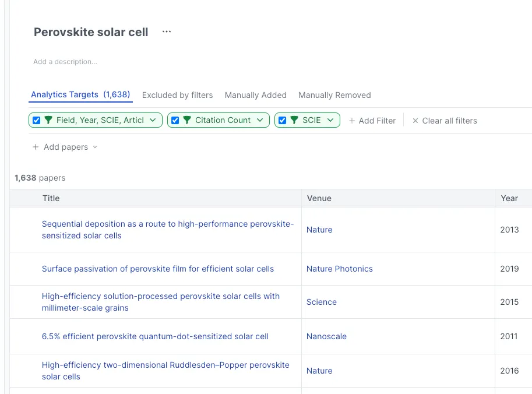
Task: Open the 6.5% efficient perovskite quantum-dot paper
Action: click(155, 336)
